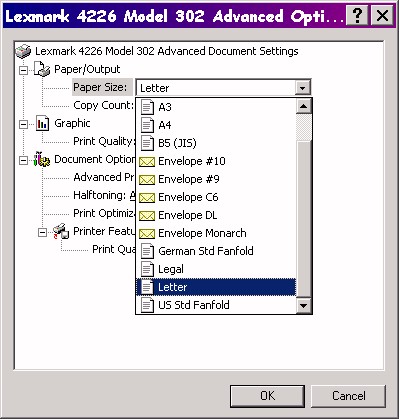Click the Paper/Output node icon
The height and width of the screenshot is (419, 399).
(x=42, y=69)
